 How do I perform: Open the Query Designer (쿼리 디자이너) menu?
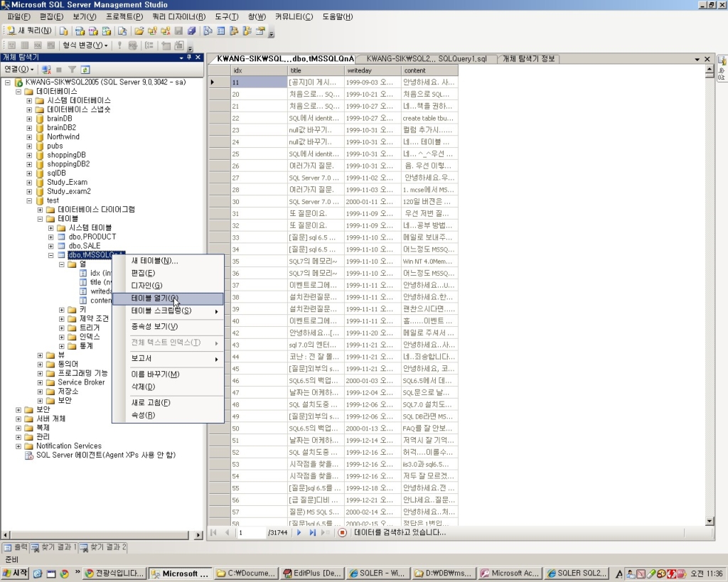[178, 17]
